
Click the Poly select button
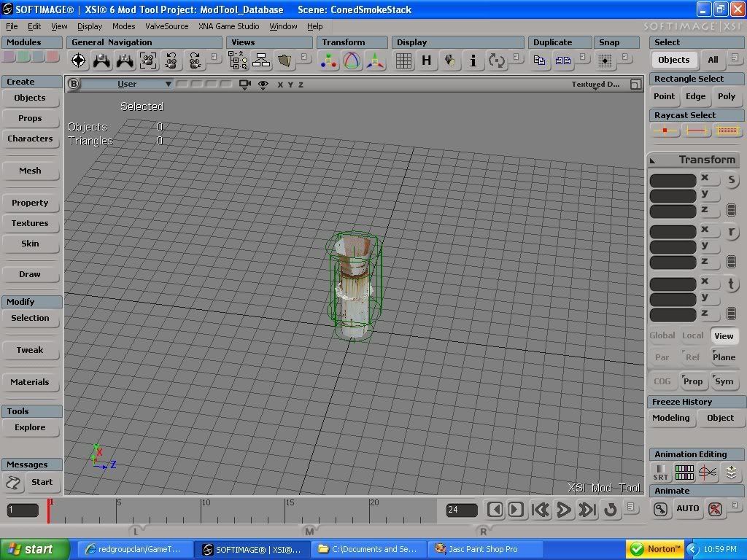[x=727, y=96]
